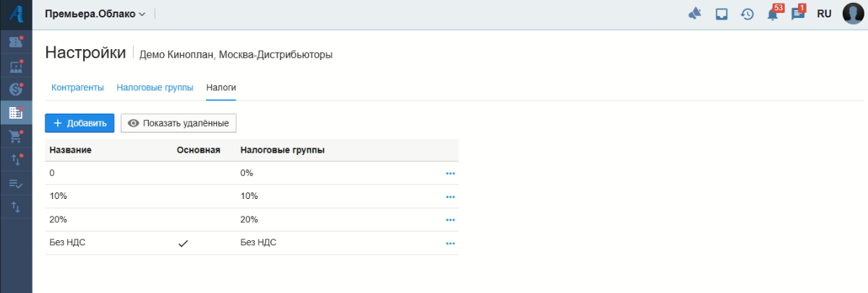Viewport: 868px width, 293px height.
Task: Click the Добавить button
Action: [80, 123]
